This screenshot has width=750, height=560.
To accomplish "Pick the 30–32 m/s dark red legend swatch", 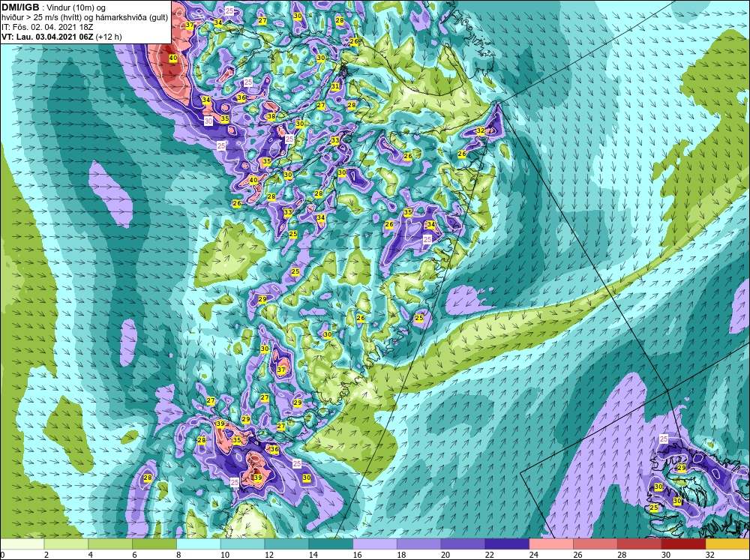I will coord(683,544).
